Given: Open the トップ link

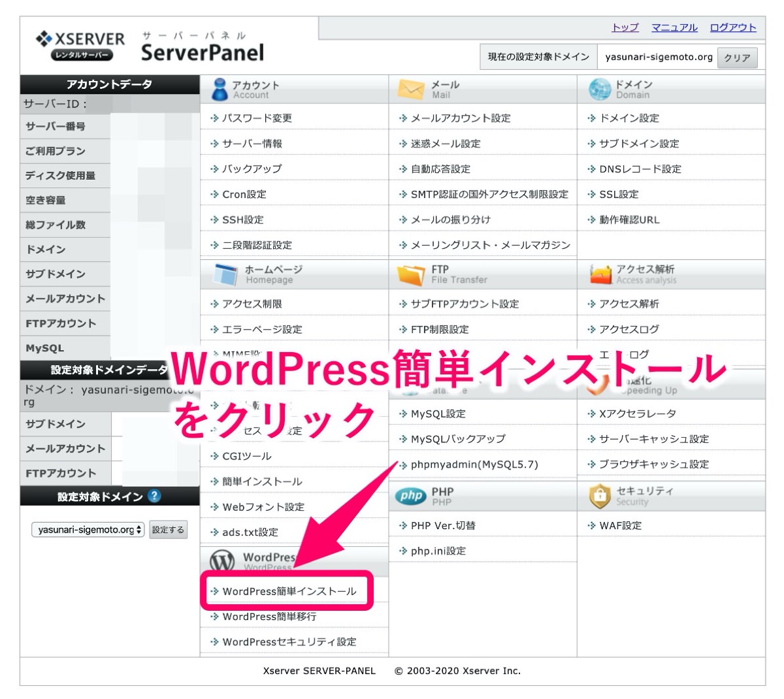Looking at the screenshot, I should click(x=625, y=27).
